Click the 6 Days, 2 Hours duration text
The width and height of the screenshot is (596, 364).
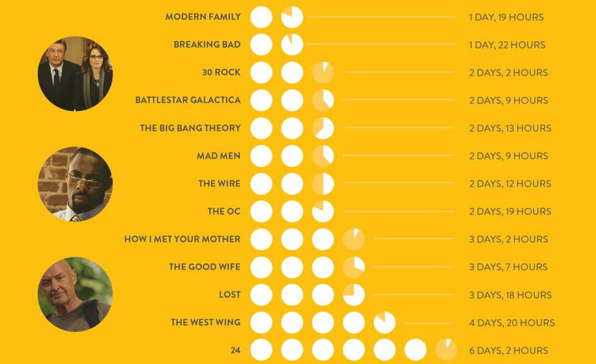point(508,350)
